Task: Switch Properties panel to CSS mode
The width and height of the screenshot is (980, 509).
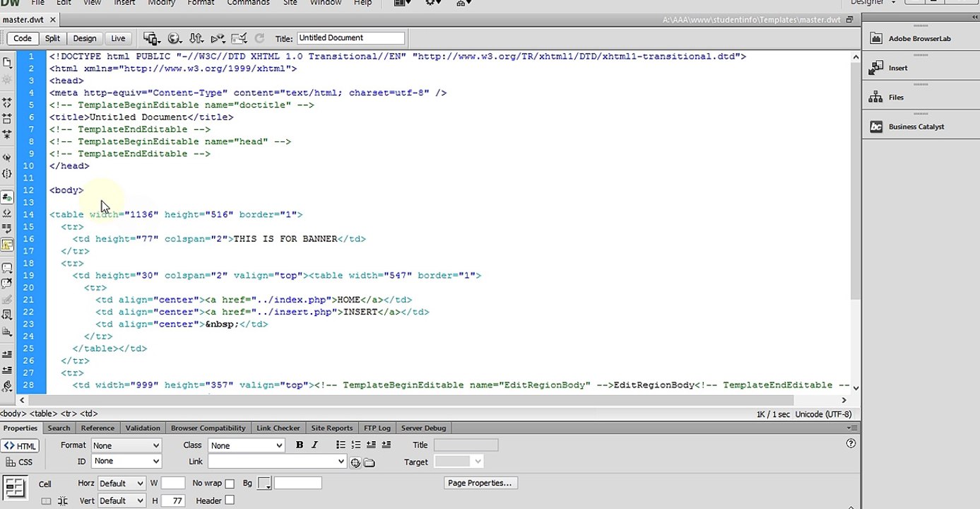Action: [20, 462]
